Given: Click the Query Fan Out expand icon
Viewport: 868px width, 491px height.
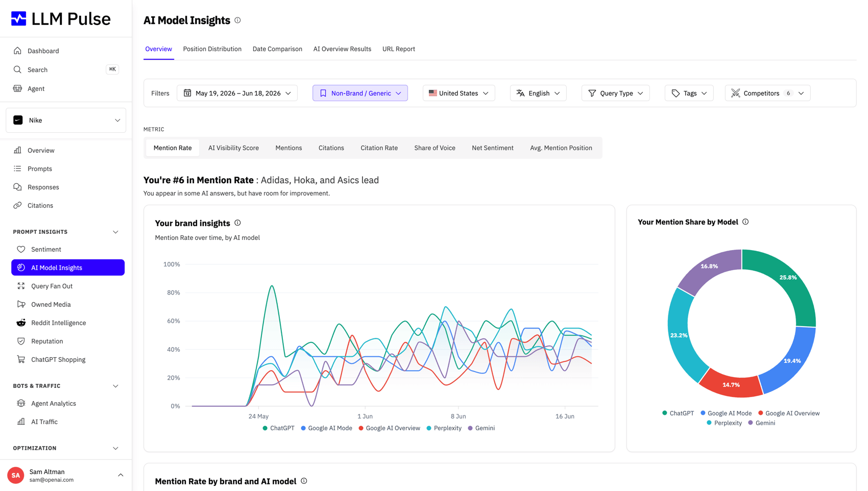Looking at the screenshot, I should 21,286.
